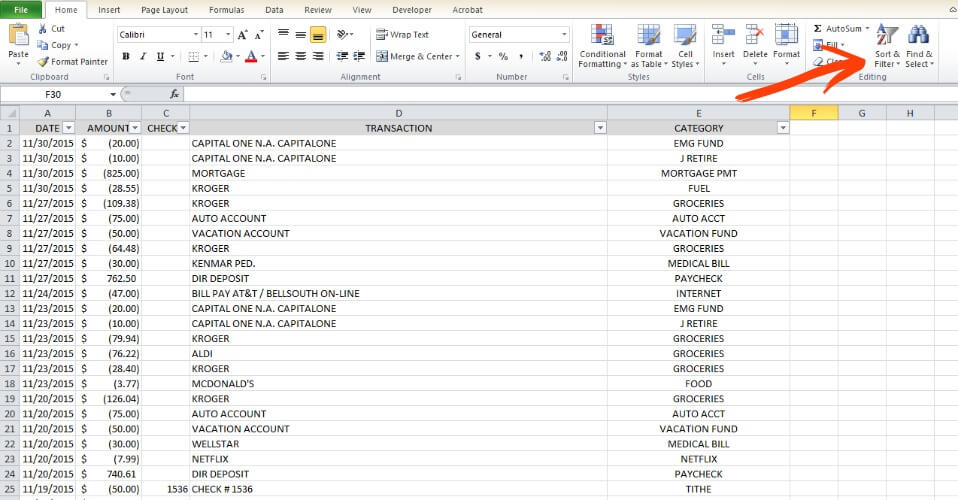Open Clipboard pane launcher
Viewport: 958px width, 500px height.
click(x=106, y=78)
